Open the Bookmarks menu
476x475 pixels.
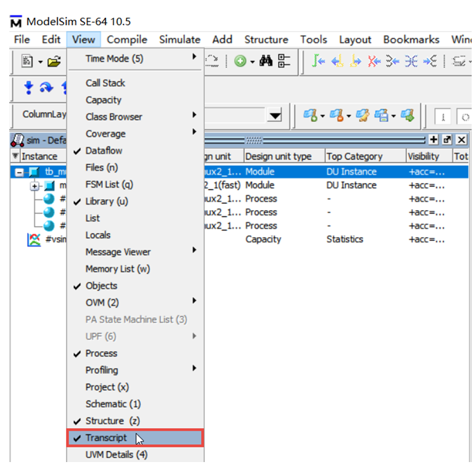pos(411,39)
